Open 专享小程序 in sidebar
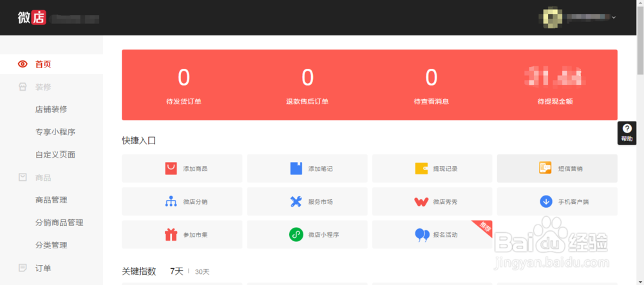Screen dimensions: 644x285 tap(55, 132)
